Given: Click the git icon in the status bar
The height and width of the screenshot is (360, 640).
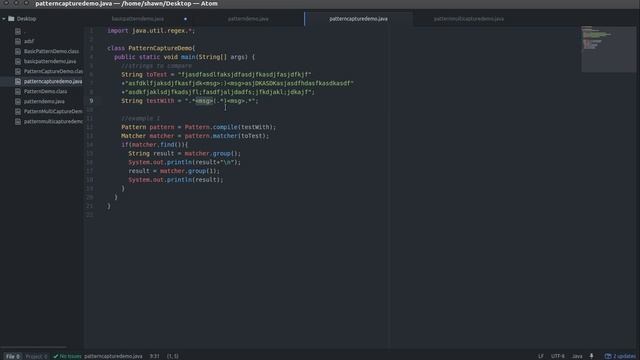Looking at the screenshot, I should pos(591,356).
